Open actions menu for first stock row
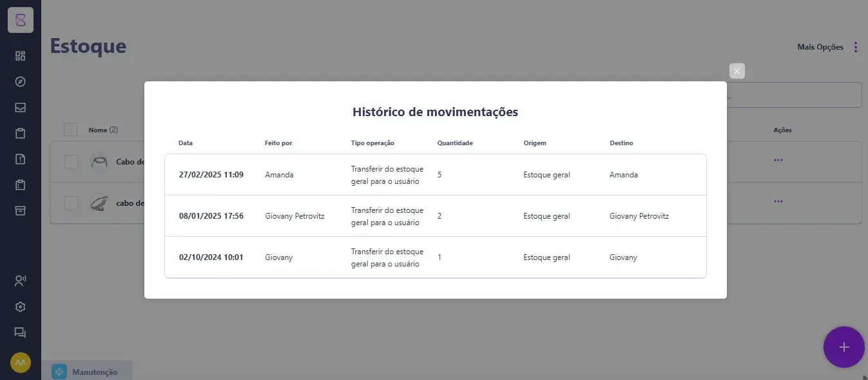The height and width of the screenshot is (380, 868). [x=778, y=160]
